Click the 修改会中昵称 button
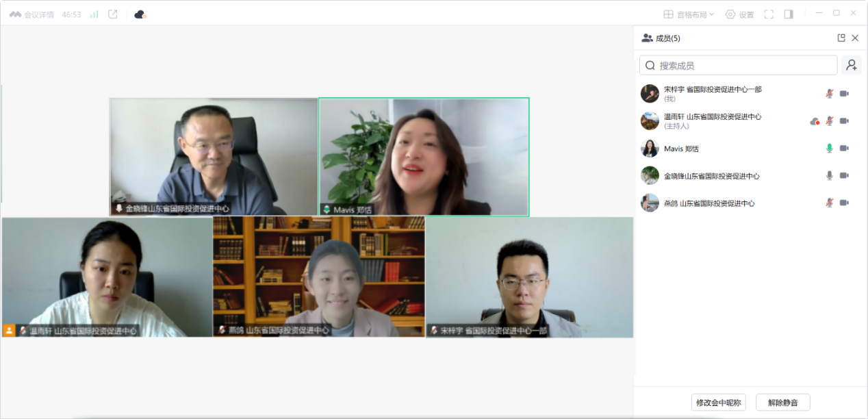868x419 pixels. (x=718, y=403)
